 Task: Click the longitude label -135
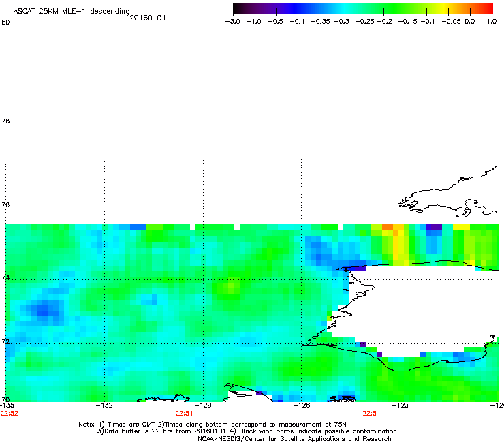coord(7,405)
